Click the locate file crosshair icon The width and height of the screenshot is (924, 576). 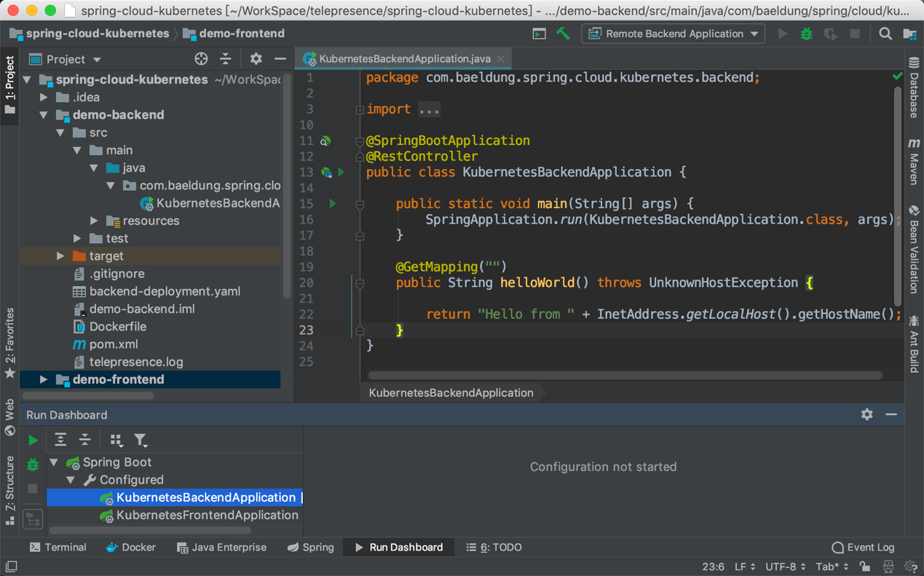[201, 59]
